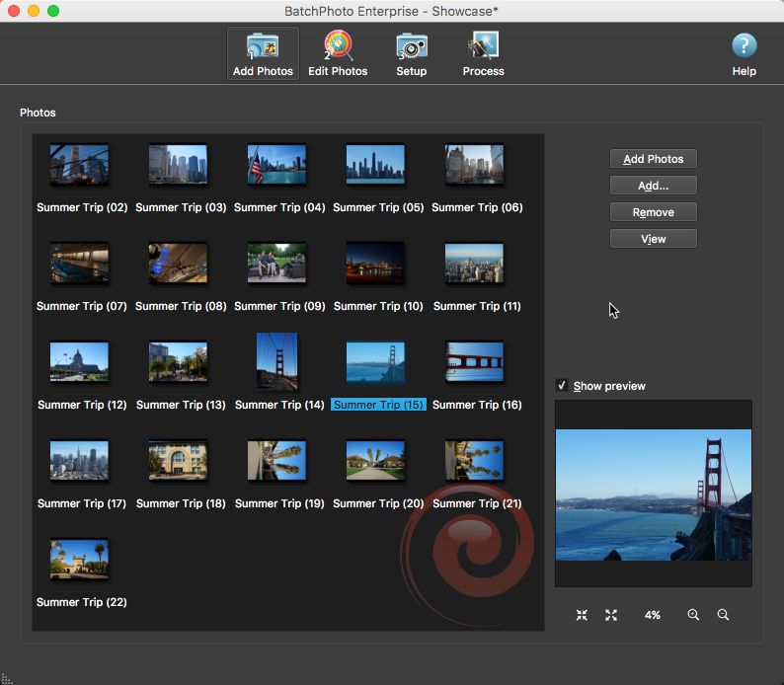The image size is (784, 685).
Task: Click the "Summer Trip (10)" caption text
Action: click(378, 306)
